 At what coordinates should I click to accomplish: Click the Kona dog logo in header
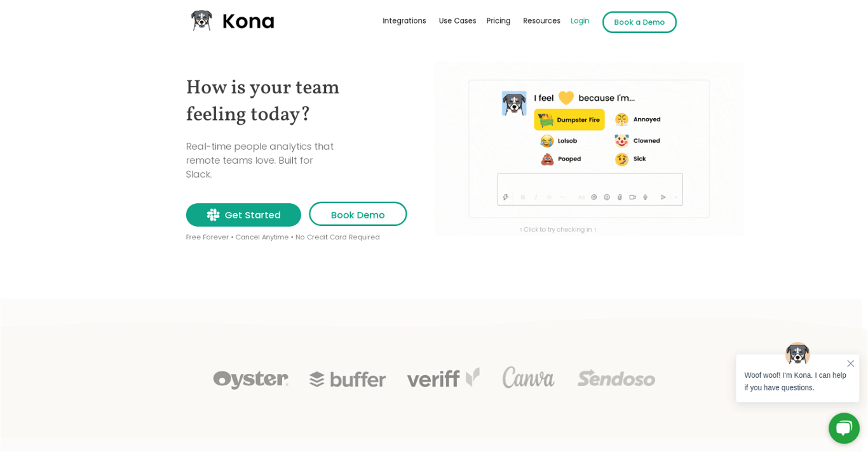(x=202, y=21)
